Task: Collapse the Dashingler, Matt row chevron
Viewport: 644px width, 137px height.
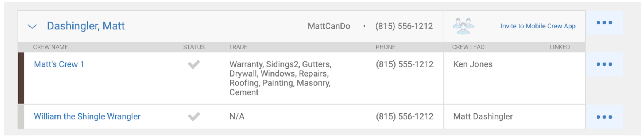Action: point(32,27)
